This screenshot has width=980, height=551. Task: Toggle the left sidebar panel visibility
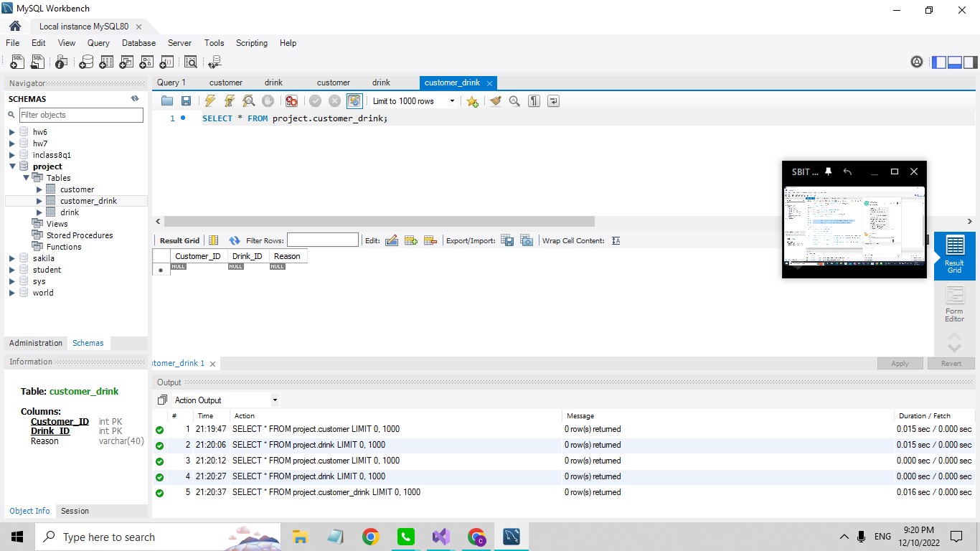[x=939, y=62]
